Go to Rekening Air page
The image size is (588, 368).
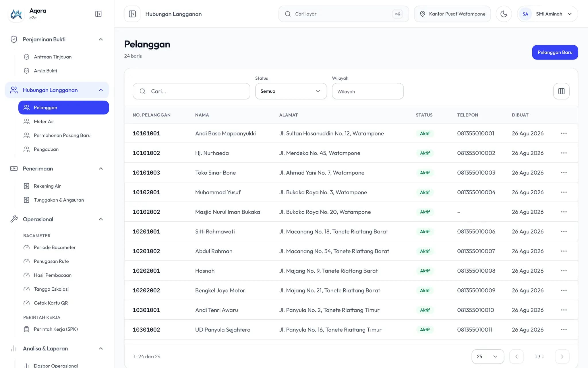coord(63,186)
